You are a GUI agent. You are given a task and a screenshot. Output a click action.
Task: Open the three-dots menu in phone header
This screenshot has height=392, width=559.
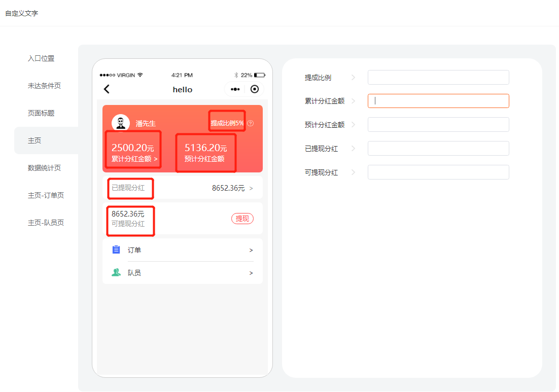click(x=235, y=89)
